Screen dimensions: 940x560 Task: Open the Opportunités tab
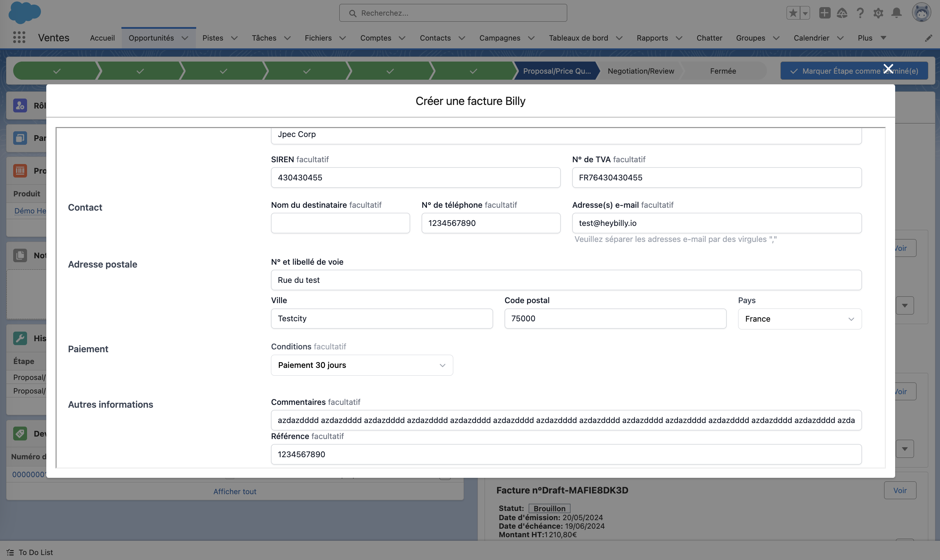(x=151, y=38)
